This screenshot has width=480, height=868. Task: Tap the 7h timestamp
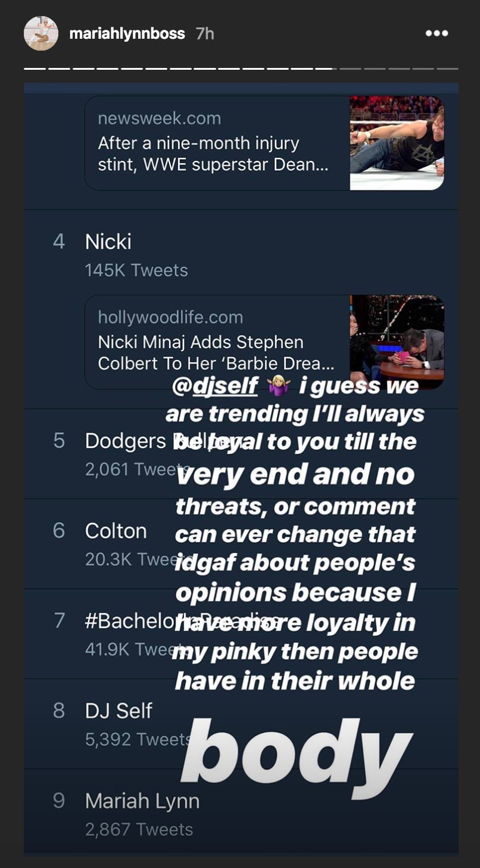pos(204,34)
